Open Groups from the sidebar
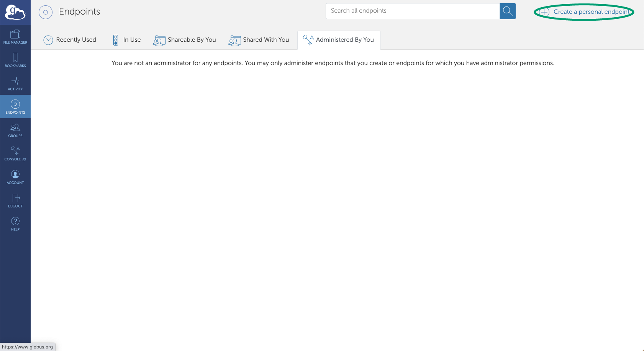Image resolution: width=644 pixels, height=351 pixels. click(x=15, y=130)
